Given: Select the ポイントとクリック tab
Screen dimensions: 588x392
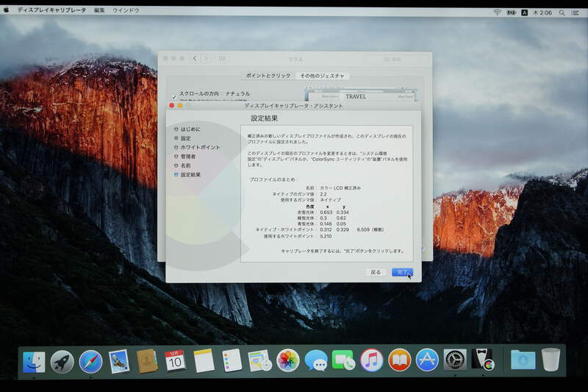Looking at the screenshot, I should click(268, 76).
